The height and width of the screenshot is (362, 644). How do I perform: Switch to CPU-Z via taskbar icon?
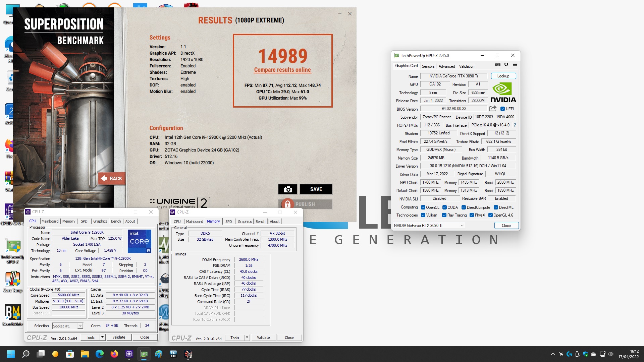click(129, 354)
